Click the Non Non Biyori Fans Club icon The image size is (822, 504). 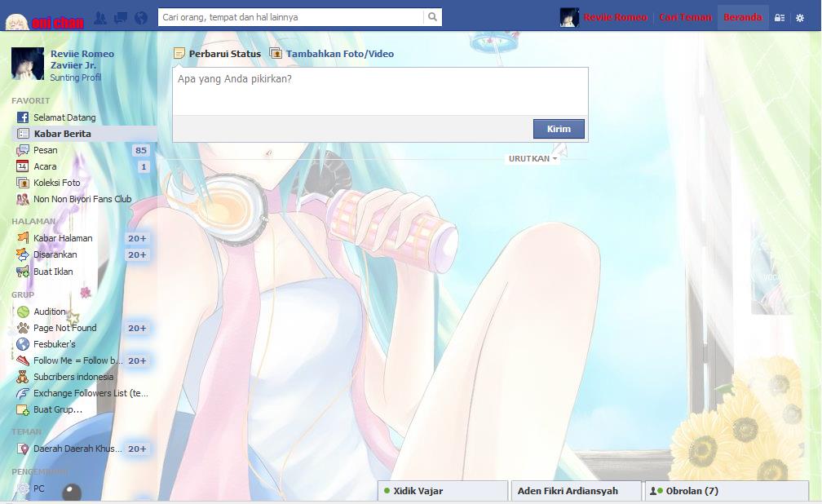click(23, 199)
